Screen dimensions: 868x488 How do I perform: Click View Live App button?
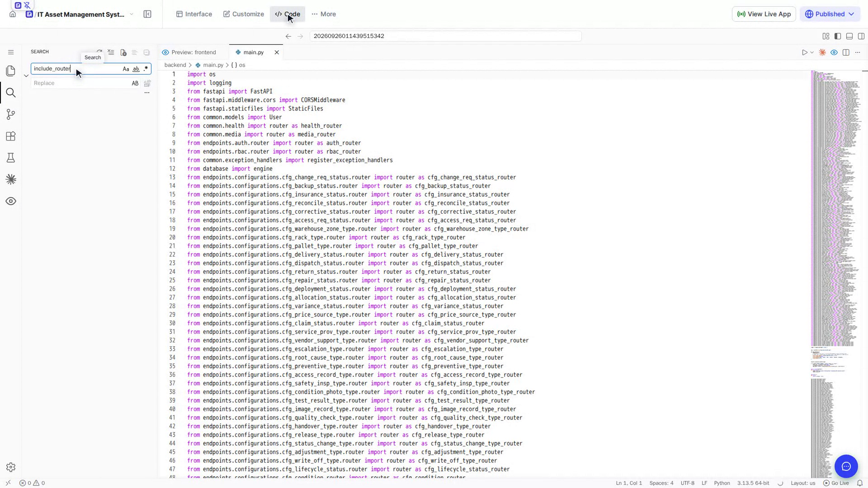764,14
